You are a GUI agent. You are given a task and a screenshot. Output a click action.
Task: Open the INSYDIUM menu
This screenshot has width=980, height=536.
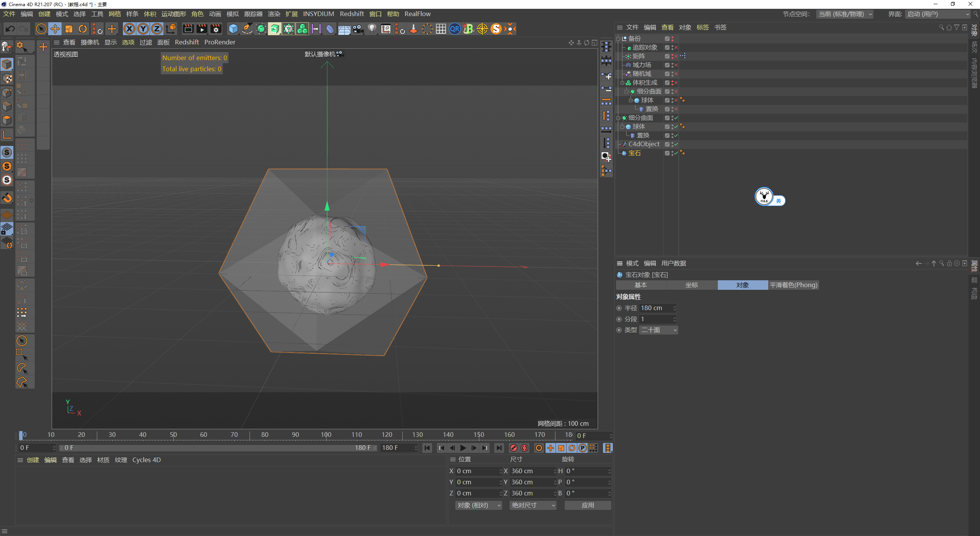click(x=318, y=14)
